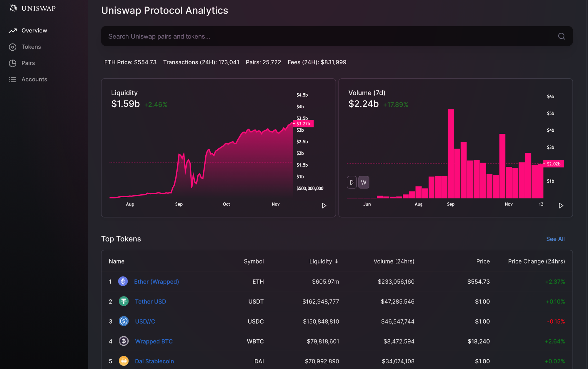Image resolution: width=588 pixels, height=369 pixels.
Task: Open the Ether (Wrapped) token link
Action: [x=156, y=282]
